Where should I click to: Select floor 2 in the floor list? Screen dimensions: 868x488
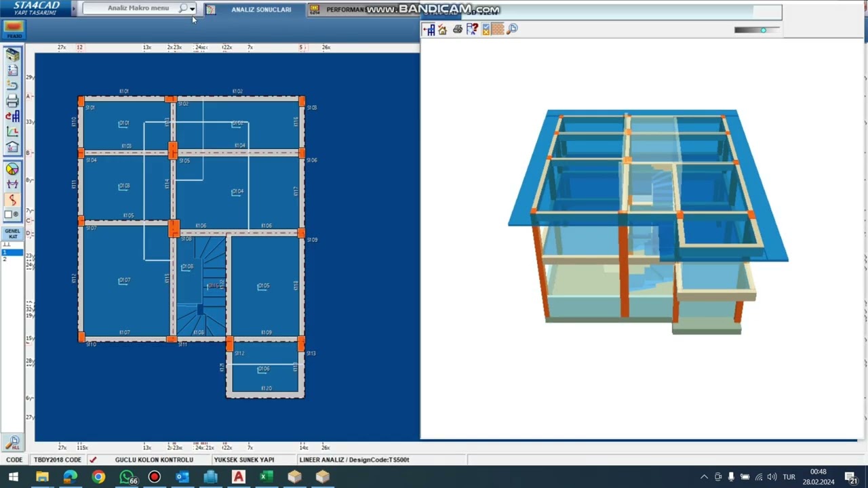coord(13,260)
